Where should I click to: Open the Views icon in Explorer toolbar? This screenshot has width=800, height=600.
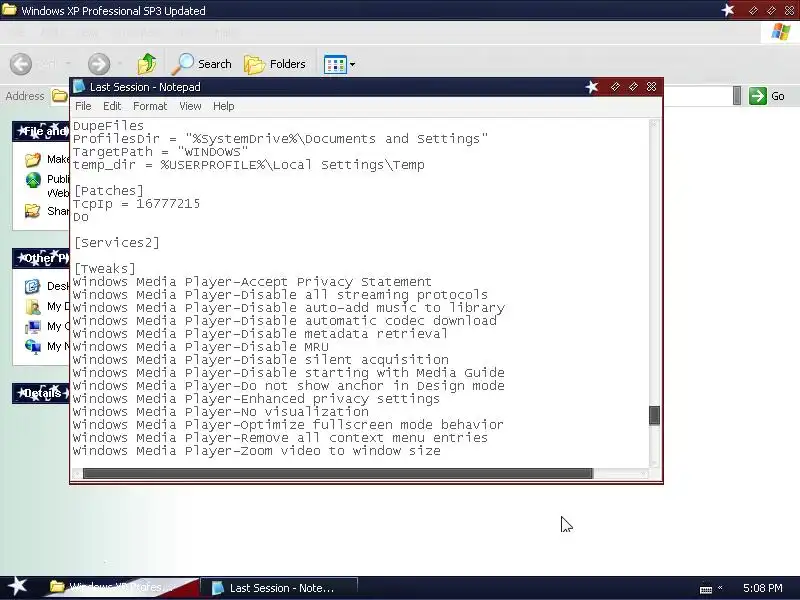[x=335, y=64]
